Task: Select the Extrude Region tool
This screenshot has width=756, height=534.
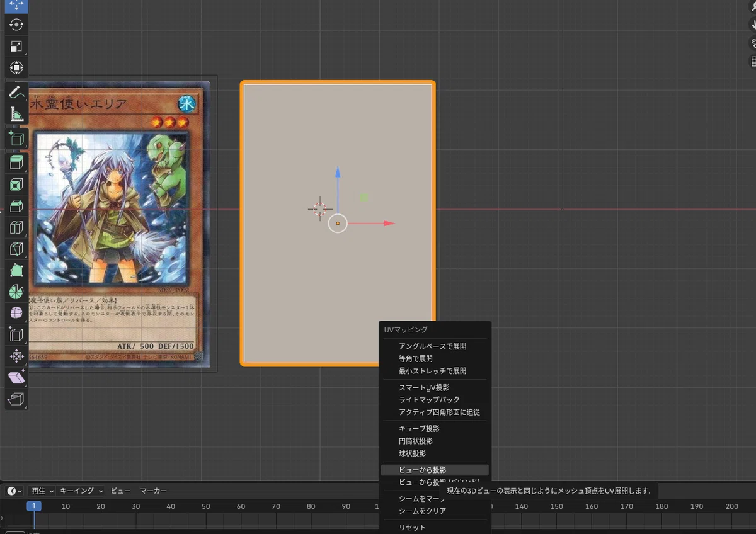Action: click(x=16, y=163)
